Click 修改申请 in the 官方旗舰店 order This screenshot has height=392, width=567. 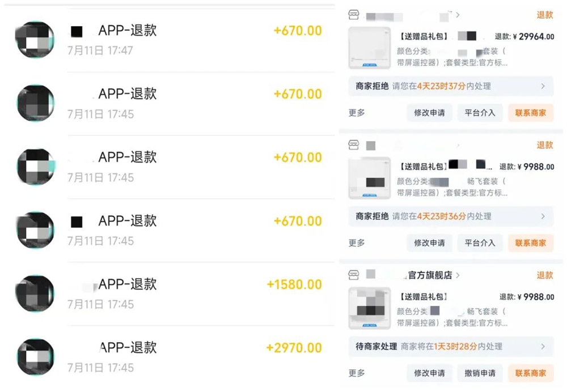429,373
